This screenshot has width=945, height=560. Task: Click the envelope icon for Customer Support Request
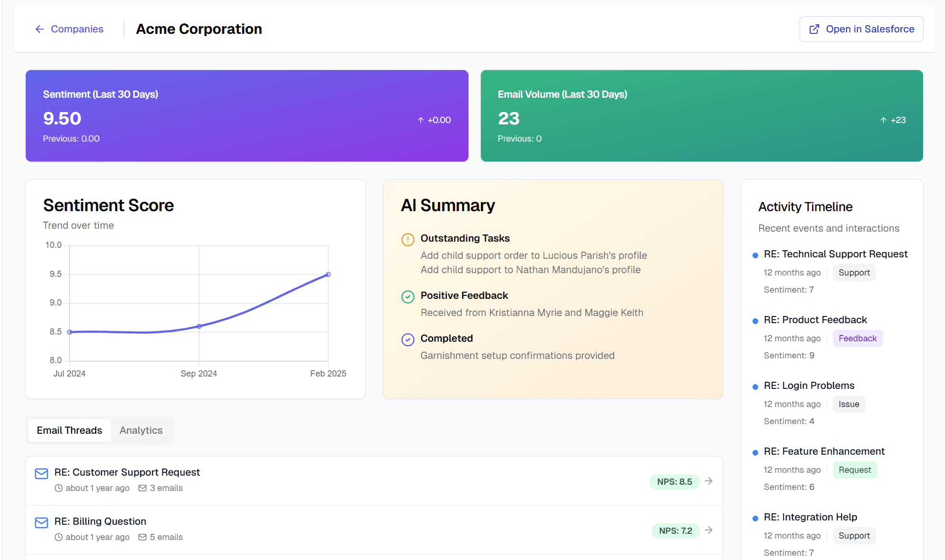coord(41,474)
